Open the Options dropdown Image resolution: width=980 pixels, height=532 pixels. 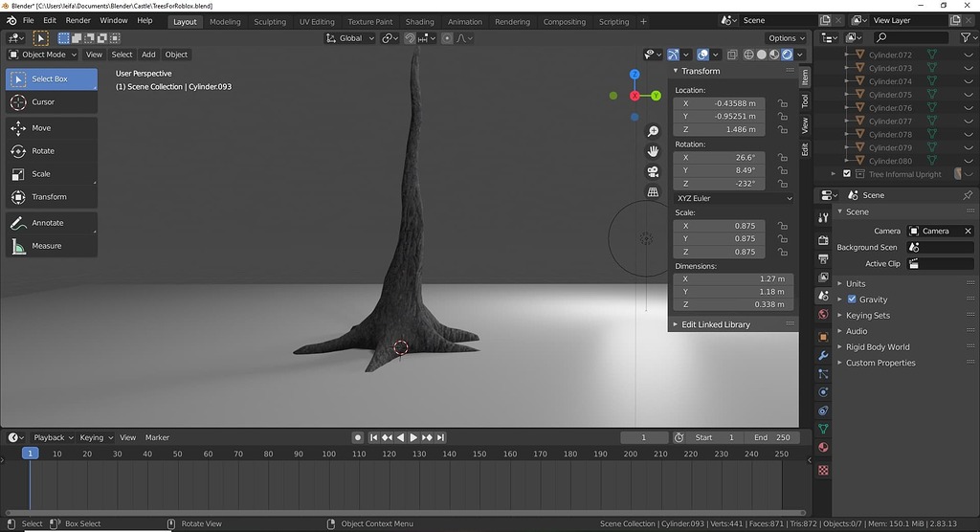[x=786, y=38]
